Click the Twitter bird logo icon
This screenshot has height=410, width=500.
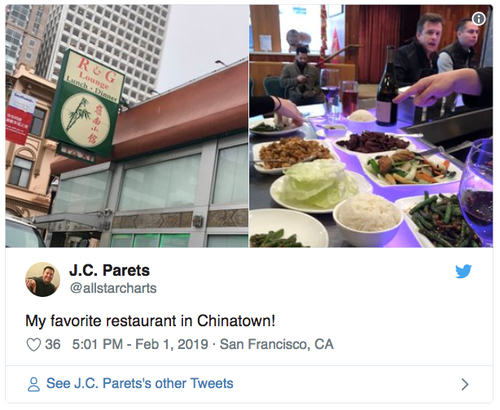[x=463, y=271]
